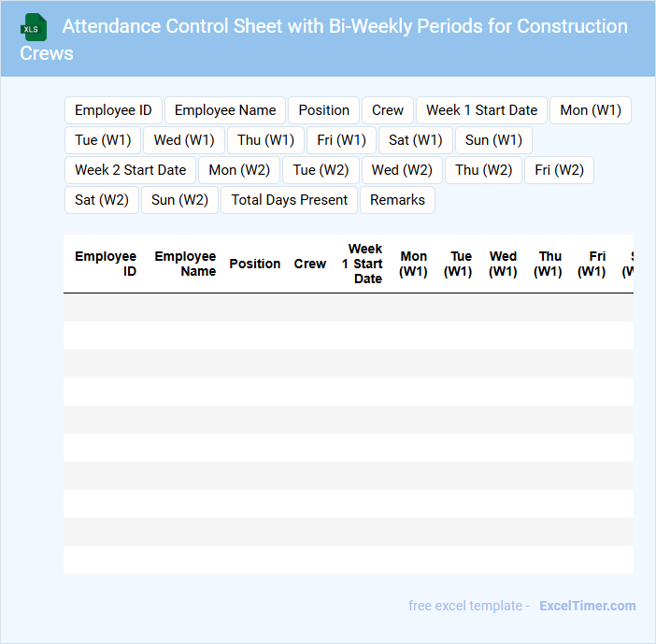656x644 pixels.
Task: Click the first empty table row
Action: tap(348, 308)
